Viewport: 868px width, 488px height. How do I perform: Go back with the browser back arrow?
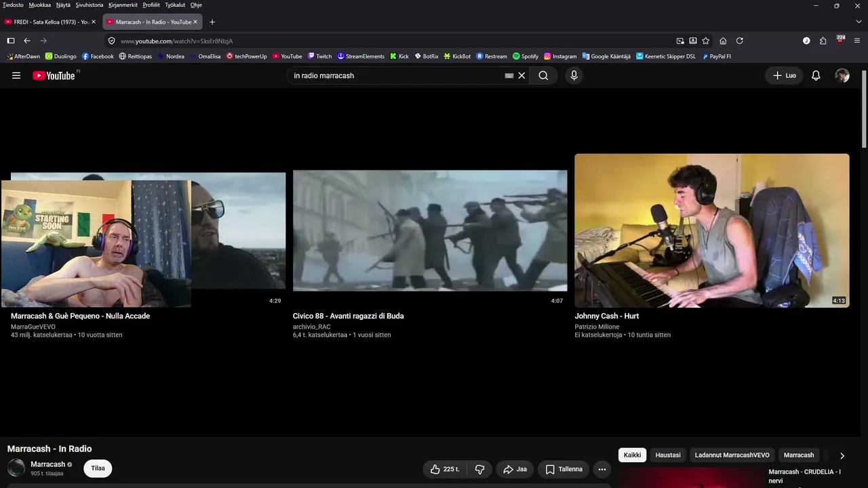[x=27, y=41]
